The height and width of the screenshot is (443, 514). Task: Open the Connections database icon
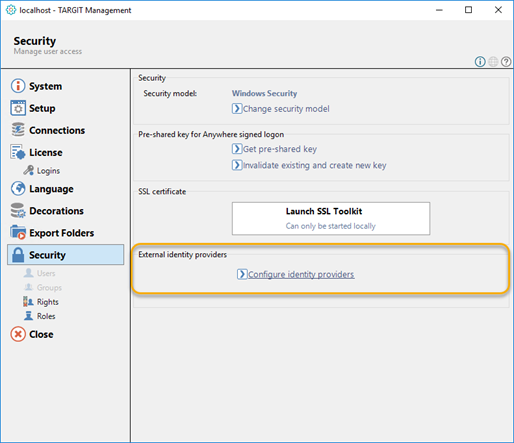coord(18,130)
